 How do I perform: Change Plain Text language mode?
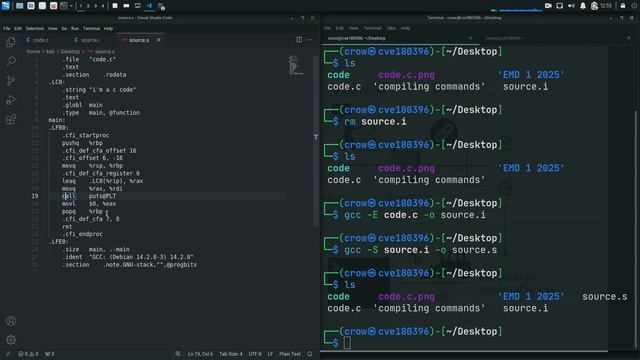290,354
